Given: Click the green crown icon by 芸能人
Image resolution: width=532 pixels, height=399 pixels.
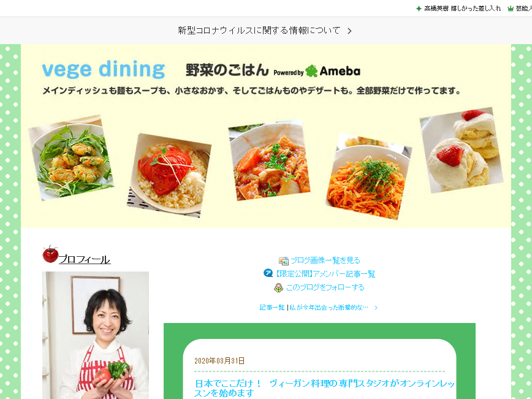Looking at the screenshot, I should (511, 9).
